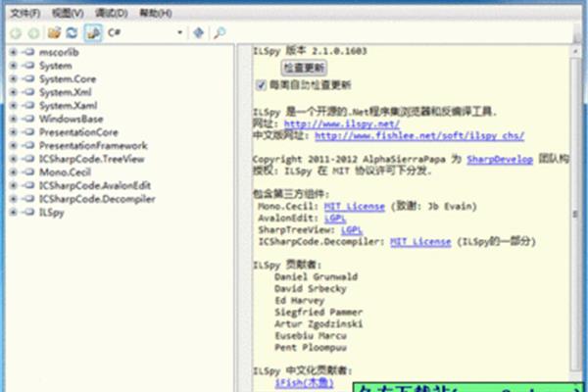Open the SharpTreeView LGPL link
Screen dimensions: 588x392
click(352, 230)
